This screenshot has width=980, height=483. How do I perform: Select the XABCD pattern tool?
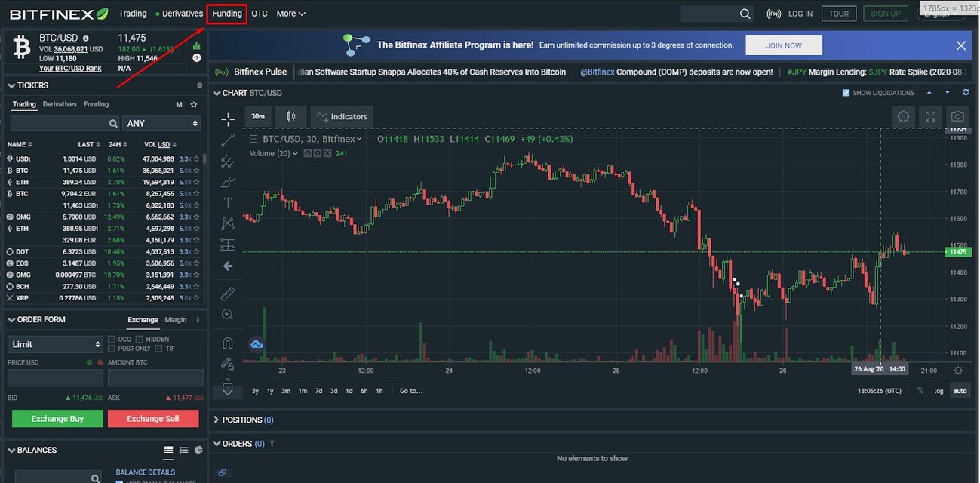pyautogui.click(x=227, y=223)
